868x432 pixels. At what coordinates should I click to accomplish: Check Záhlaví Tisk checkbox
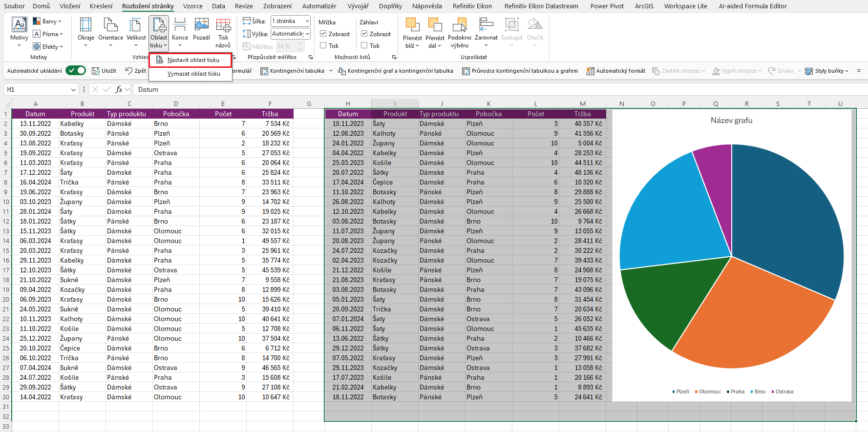[x=364, y=45]
